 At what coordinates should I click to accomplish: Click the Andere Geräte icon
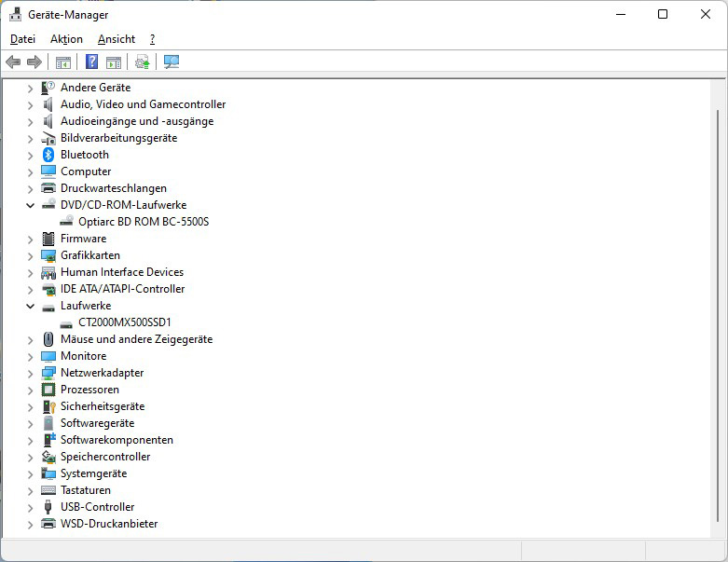click(x=48, y=88)
